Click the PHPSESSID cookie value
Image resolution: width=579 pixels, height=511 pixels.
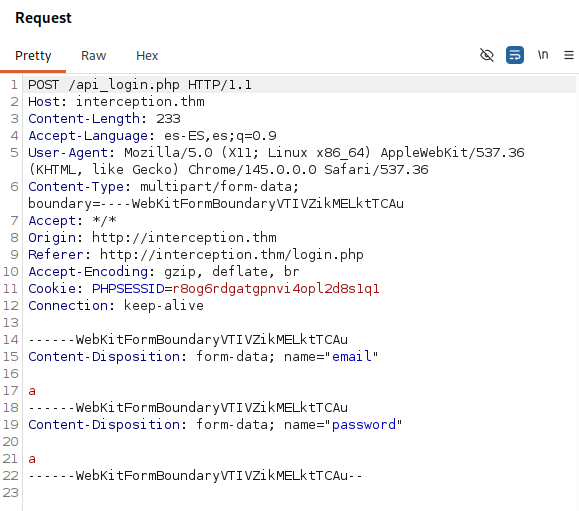(x=276, y=289)
